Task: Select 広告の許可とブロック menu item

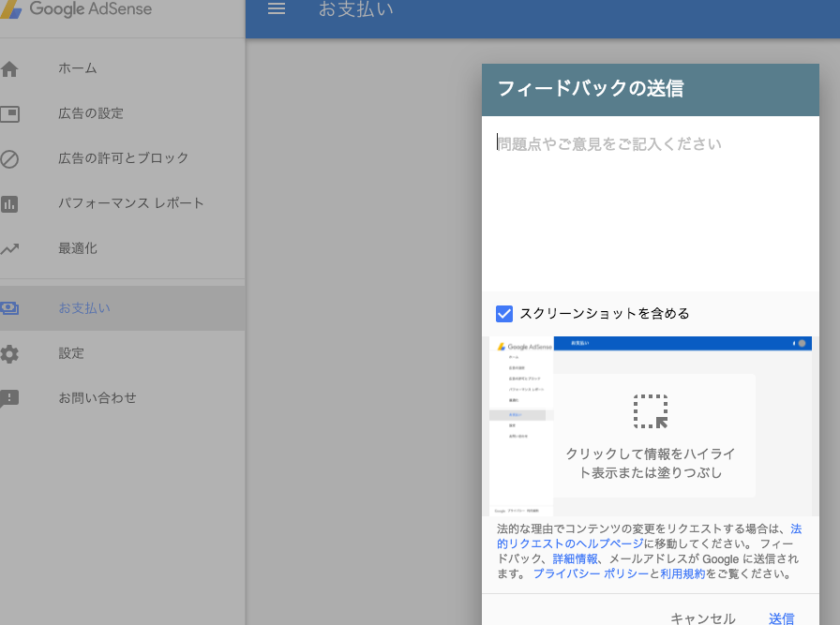Action: click(x=123, y=158)
